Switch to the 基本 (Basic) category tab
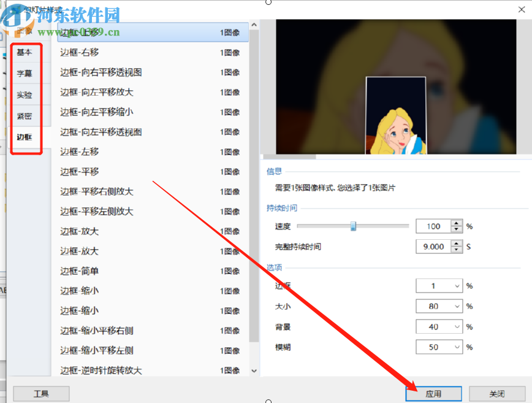532x403 pixels. pos(26,53)
